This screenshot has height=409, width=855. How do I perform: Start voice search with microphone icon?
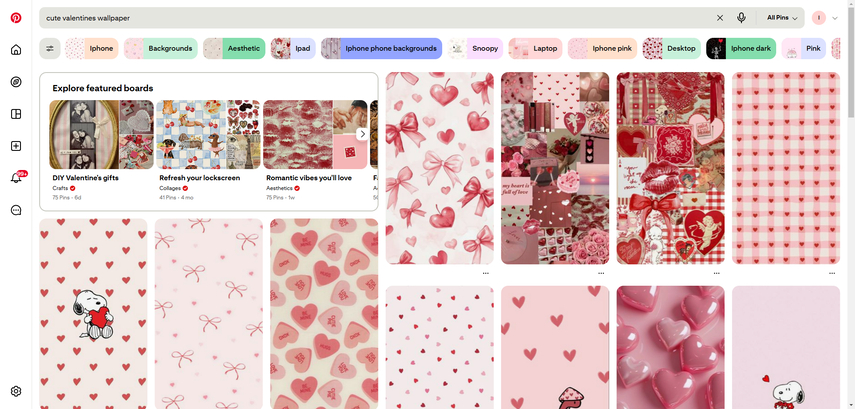pyautogui.click(x=741, y=18)
